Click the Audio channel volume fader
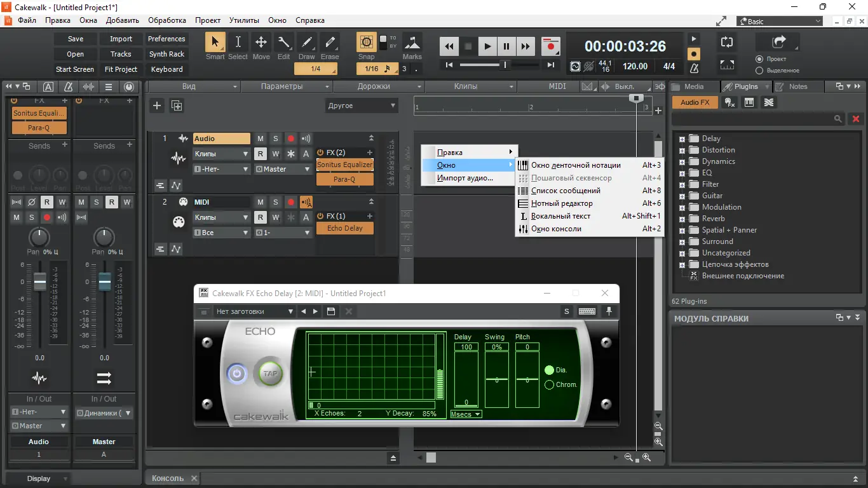 tap(40, 281)
